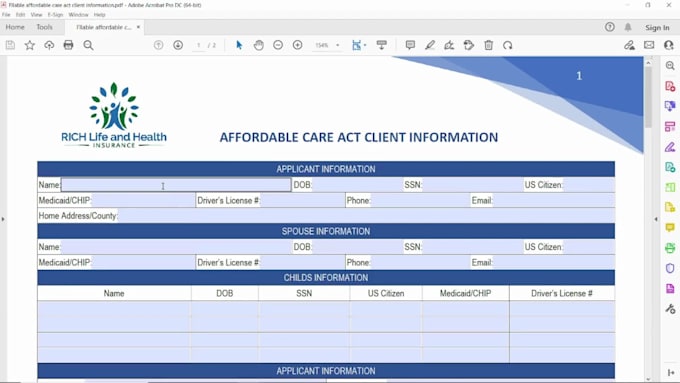
Task: Open the E-Sign menu
Action: tap(55, 15)
